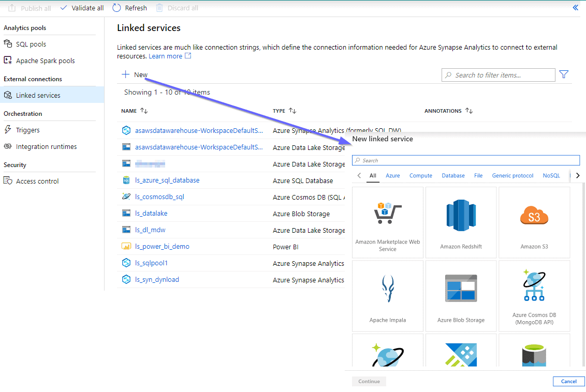Open the Learn more link
This screenshot has width=586, height=392.
(x=166, y=56)
